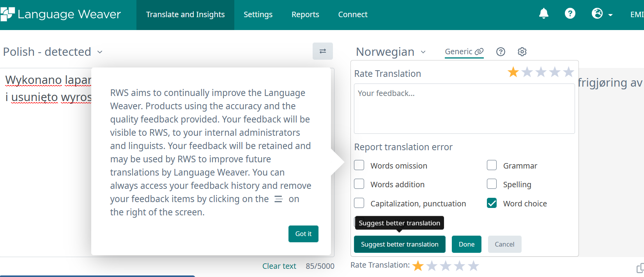Enable the Words omission checkbox
The image size is (644, 277).
click(359, 165)
